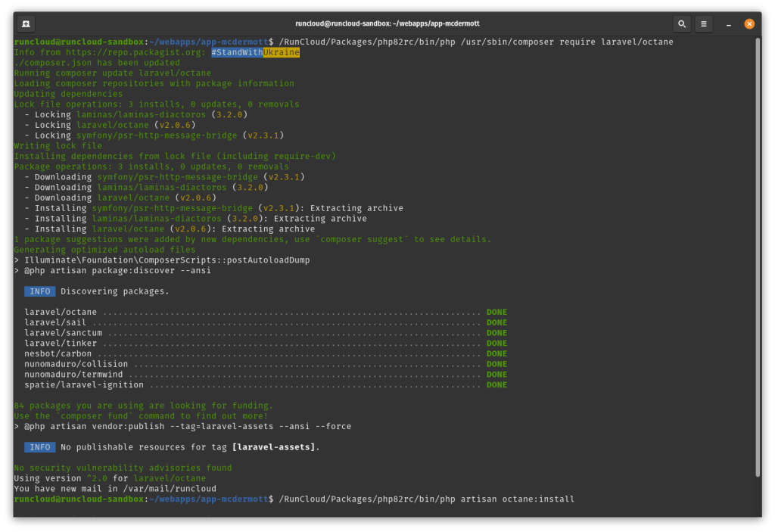Image resolution: width=775 pixels, height=532 pixels.
Task: Click 'Downloading laravel/octane (v2.0.6)' line
Action: [x=120, y=198]
